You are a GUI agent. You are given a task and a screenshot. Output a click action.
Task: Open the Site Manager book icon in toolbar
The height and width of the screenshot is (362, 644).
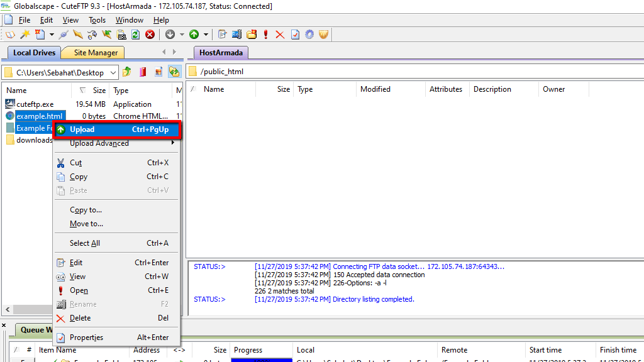[x=10, y=35]
